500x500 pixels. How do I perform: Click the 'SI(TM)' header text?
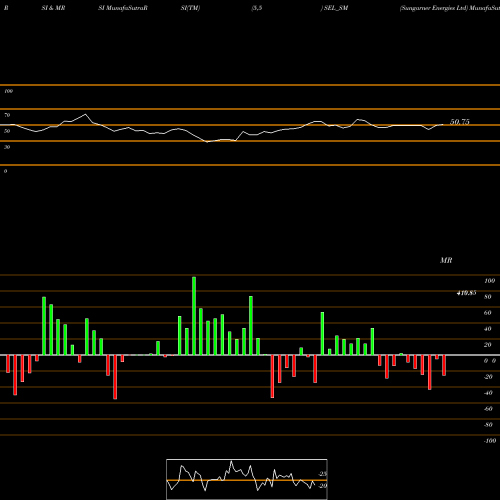[x=190, y=8]
